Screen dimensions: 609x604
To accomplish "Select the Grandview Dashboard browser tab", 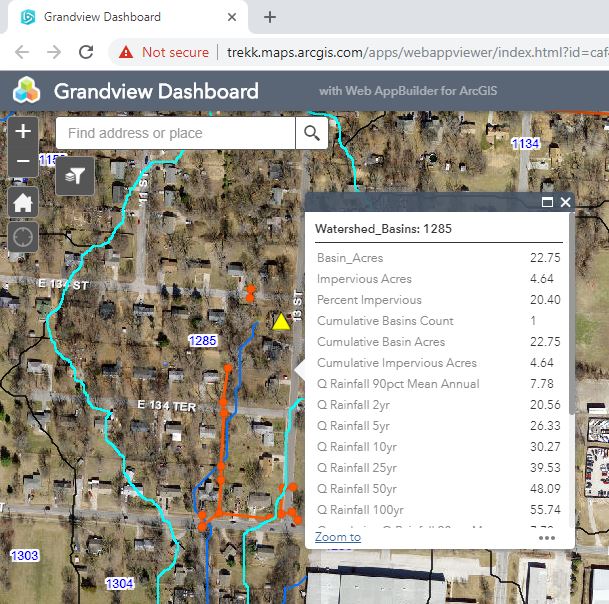I will (127, 17).
